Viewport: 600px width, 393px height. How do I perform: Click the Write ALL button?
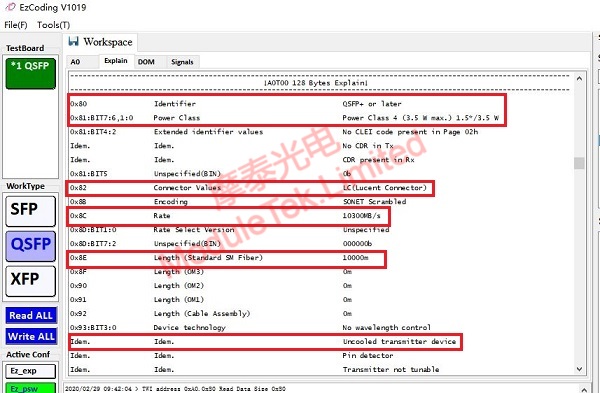click(31, 336)
